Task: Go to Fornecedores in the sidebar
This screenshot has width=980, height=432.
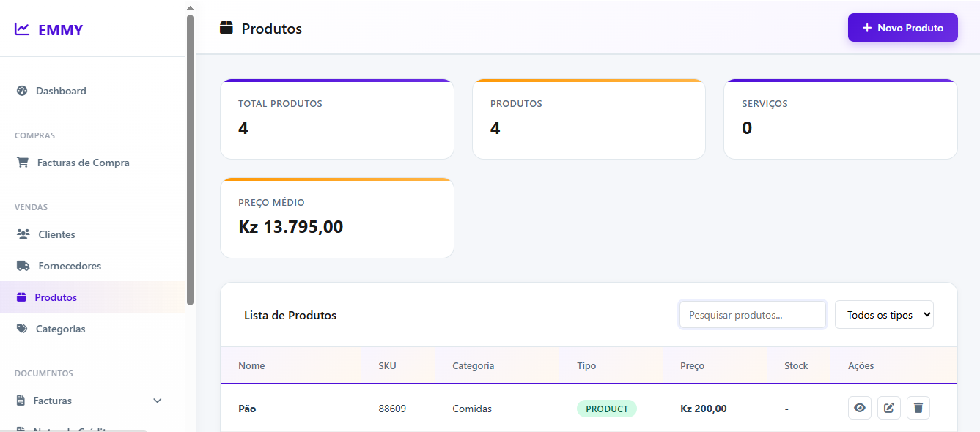Action: pyautogui.click(x=70, y=266)
